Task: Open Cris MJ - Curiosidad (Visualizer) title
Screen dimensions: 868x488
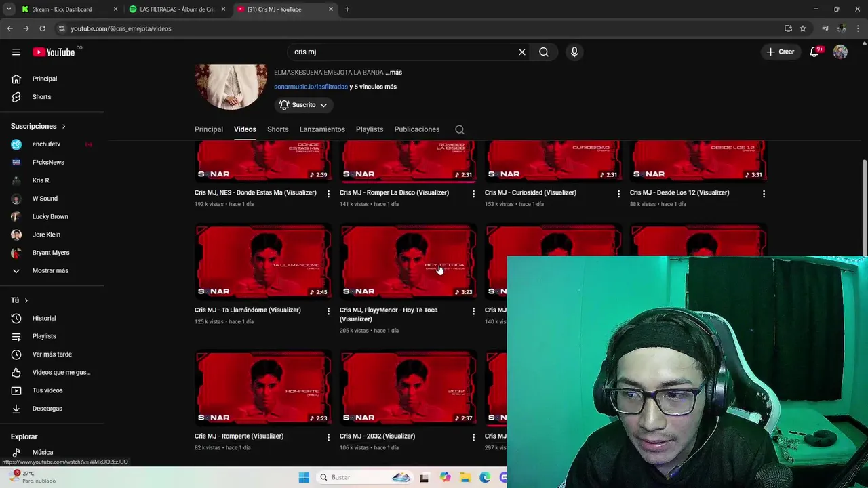Action: (x=530, y=192)
